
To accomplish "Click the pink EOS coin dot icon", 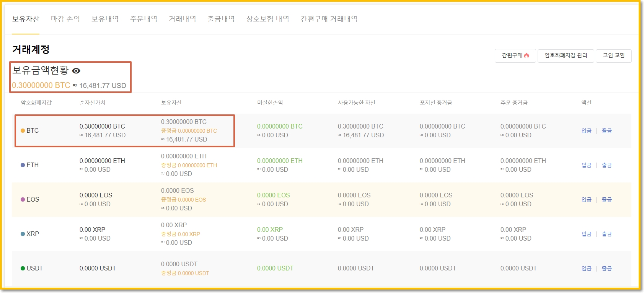I will [x=23, y=200].
